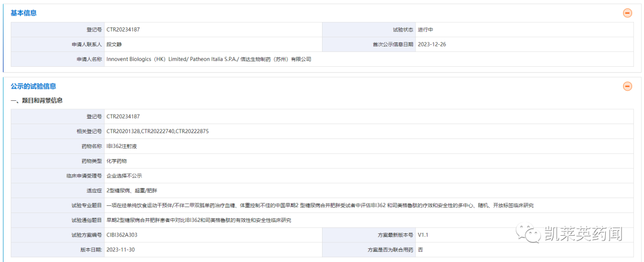This screenshot has width=644, height=262.
Task: Select the drug type 化学药物 value
Action: [x=116, y=161]
